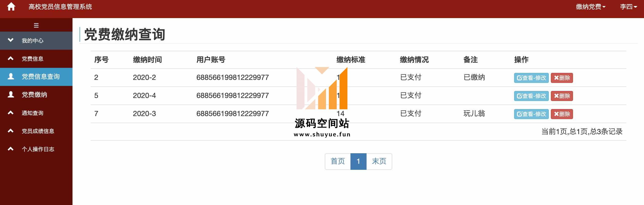This screenshot has height=205, width=644.
Task: Click the 用户账号 column header
Action: [211, 60]
